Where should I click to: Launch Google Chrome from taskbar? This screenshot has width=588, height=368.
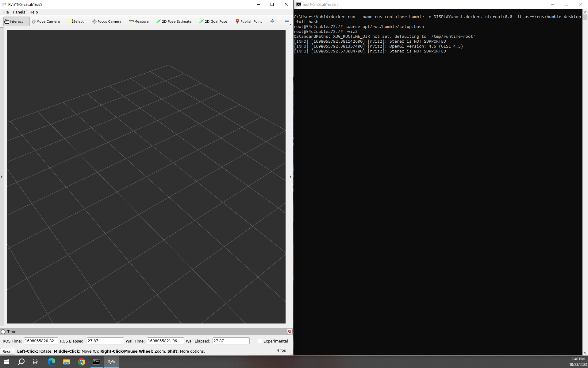pyautogui.click(x=81, y=362)
